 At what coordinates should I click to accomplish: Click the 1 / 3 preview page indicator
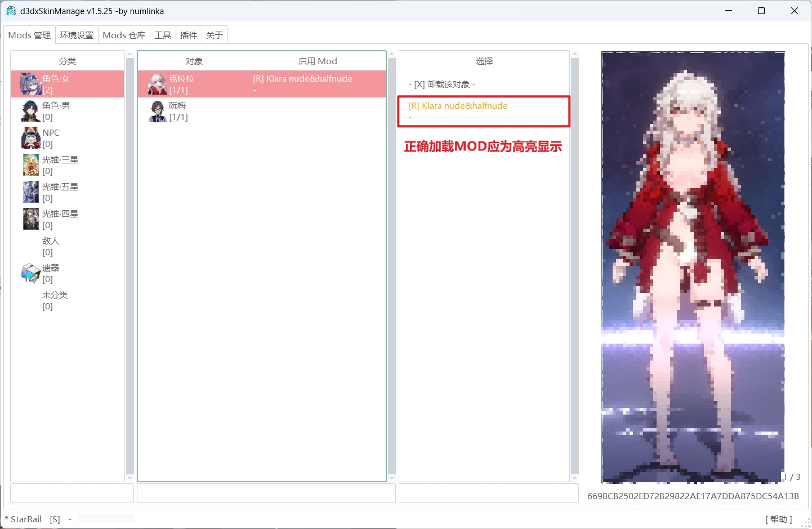tap(792, 477)
